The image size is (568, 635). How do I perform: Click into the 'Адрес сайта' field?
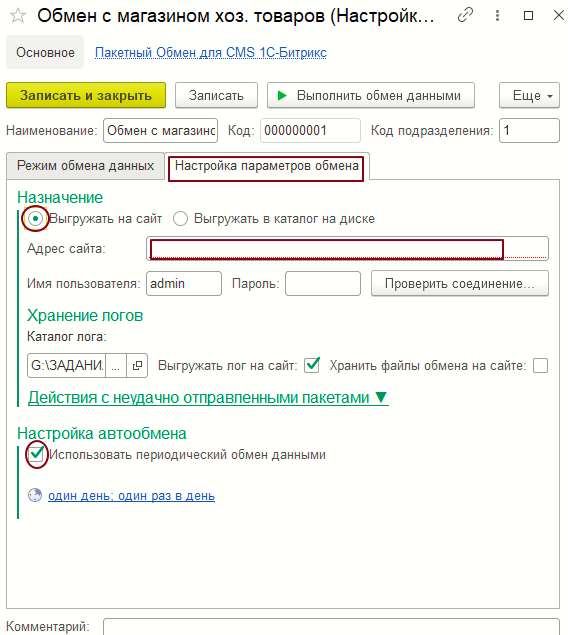coord(347,249)
